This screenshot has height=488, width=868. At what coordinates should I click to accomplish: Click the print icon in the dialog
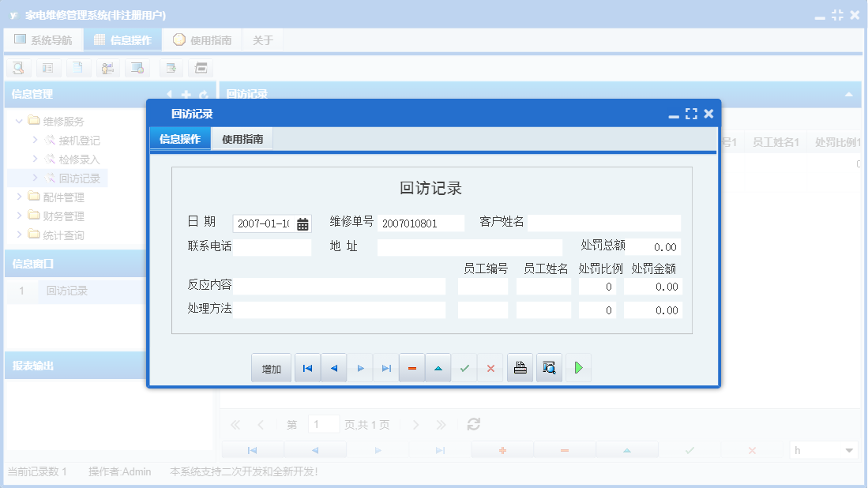(520, 367)
